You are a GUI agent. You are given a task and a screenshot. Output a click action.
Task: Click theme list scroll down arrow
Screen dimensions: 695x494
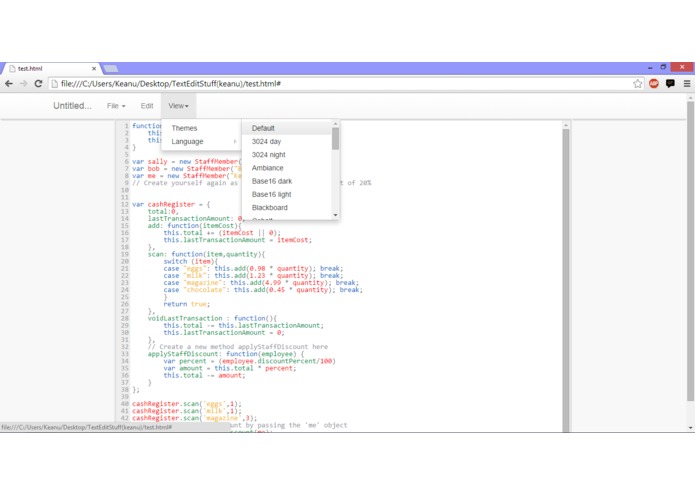pos(336,215)
